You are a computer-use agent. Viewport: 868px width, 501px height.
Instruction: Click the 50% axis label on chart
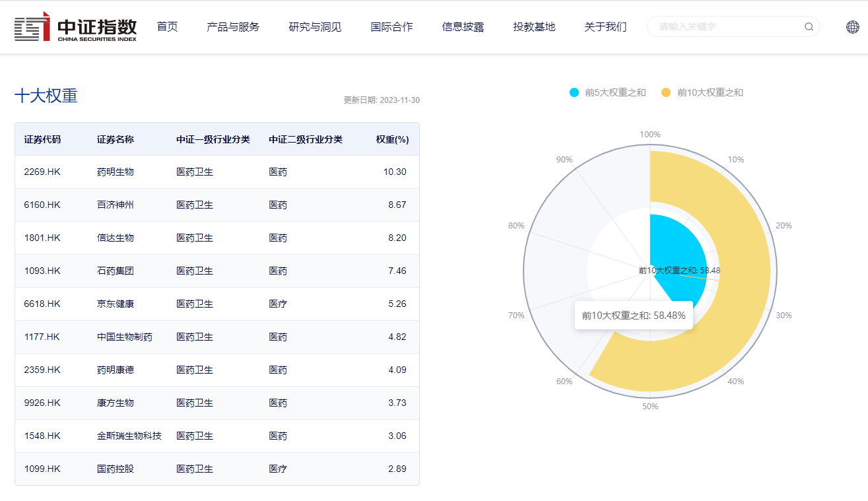coord(650,406)
